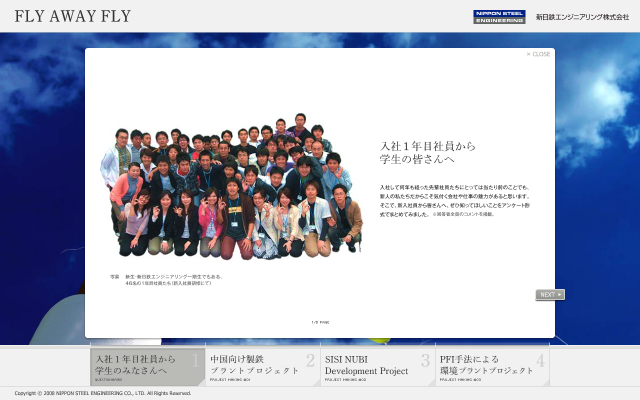Click the Nippon Steel Engineering blue logo
Viewport: 640px width, 400px height.
(x=499, y=16)
